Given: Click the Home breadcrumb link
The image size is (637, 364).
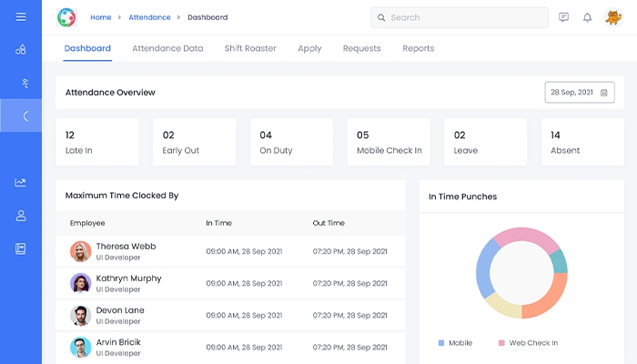Looking at the screenshot, I should [x=100, y=17].
